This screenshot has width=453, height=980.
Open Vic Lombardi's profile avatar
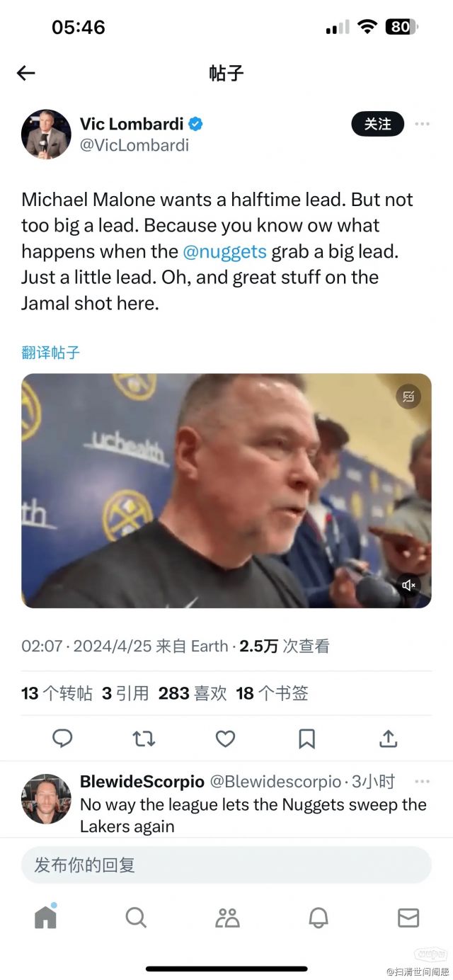46,134
